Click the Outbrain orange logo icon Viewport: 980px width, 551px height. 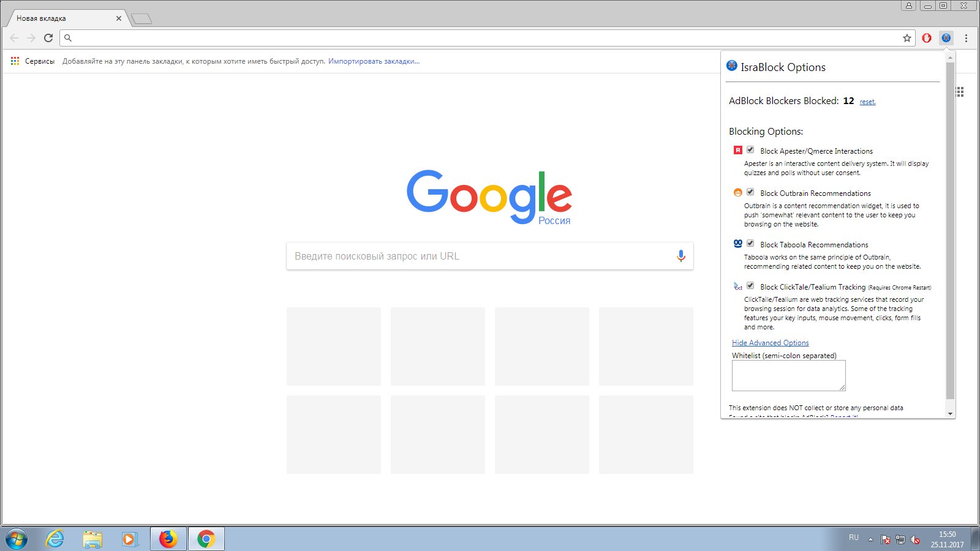click(737, 192)
